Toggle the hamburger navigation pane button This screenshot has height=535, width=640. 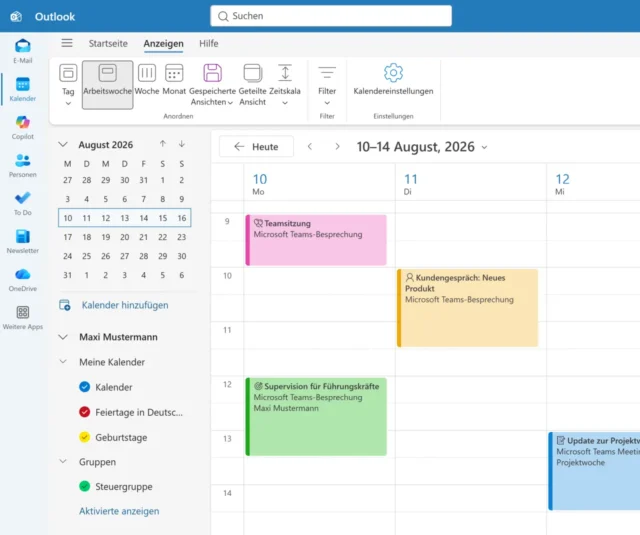[x=67, y=43]
